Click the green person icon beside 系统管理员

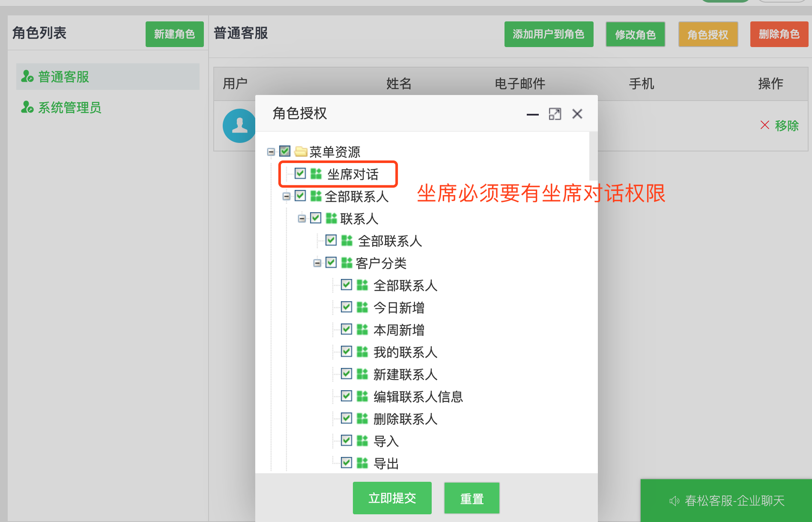coord(27,107)
